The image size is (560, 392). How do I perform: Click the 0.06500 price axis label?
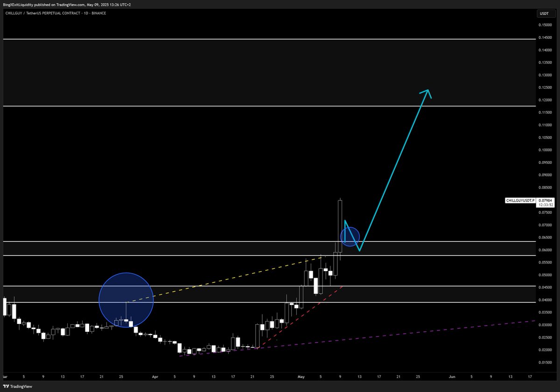pos(545,238)
